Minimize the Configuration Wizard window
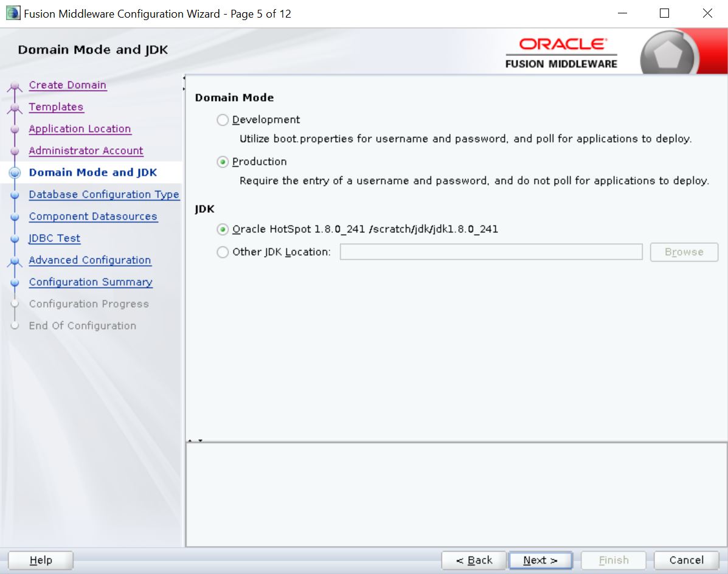The image size is (728, 574). 623,13
